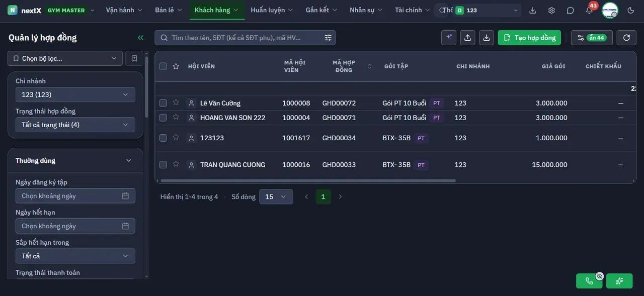Click the nextX logo icon

click(13, 10)
